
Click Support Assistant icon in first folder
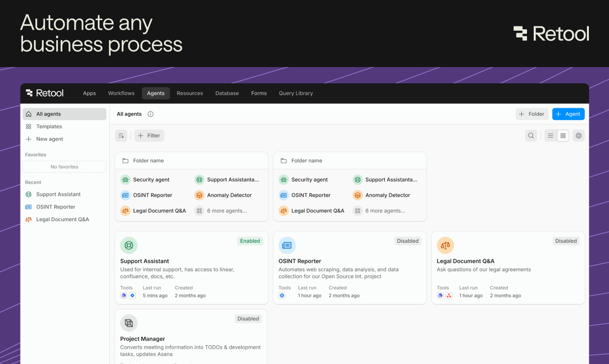click(199, 180)
